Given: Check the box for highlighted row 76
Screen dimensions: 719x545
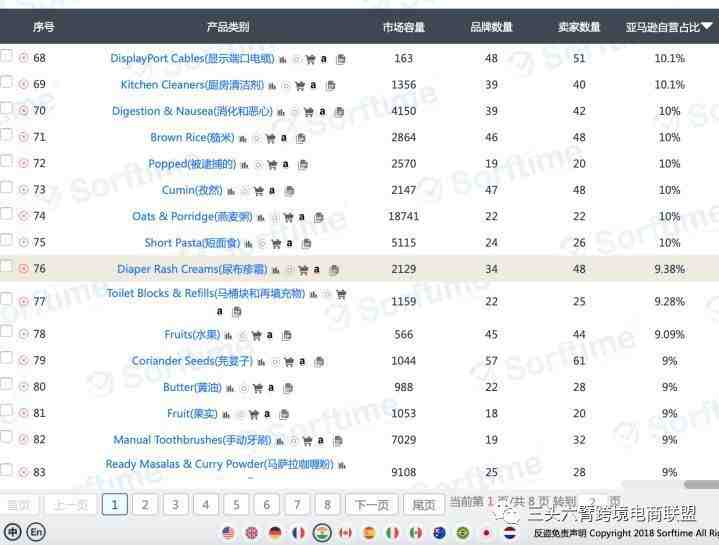Looking at the screenshot, I should click(6, 266).
